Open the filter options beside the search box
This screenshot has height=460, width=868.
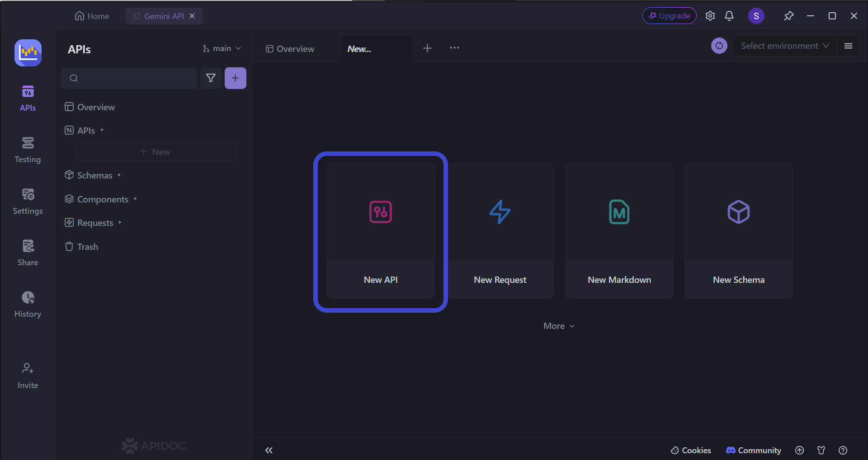pyautogui.click(x=211, y=78)
